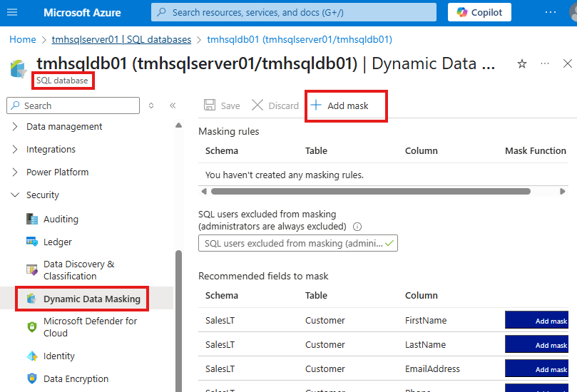Open the Auditing menu item
577x392 pixels.
61,220
